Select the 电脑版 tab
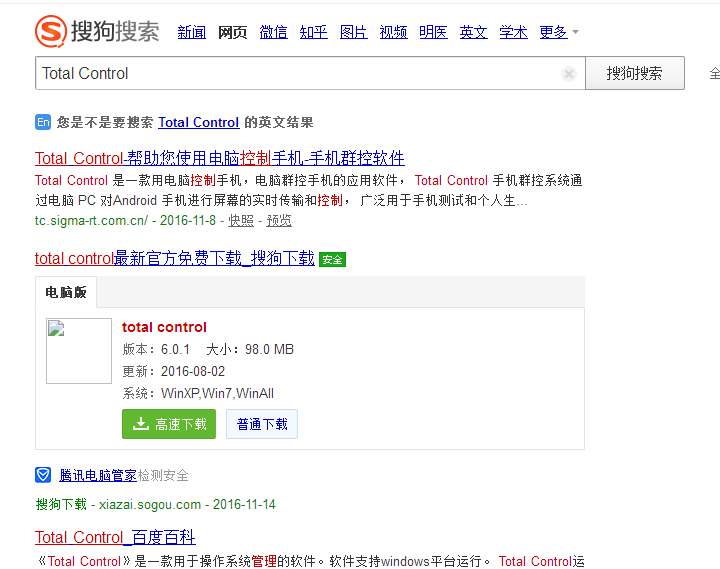 (x=66, y=292)
